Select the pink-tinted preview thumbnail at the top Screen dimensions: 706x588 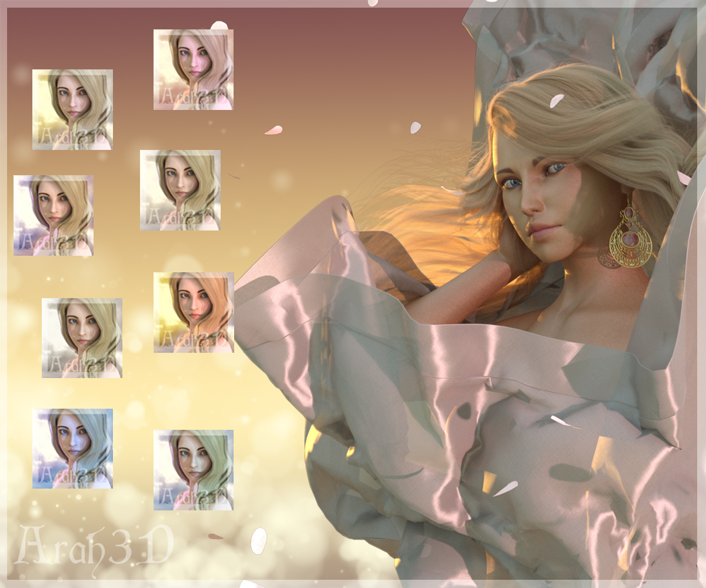click(194, 69)
